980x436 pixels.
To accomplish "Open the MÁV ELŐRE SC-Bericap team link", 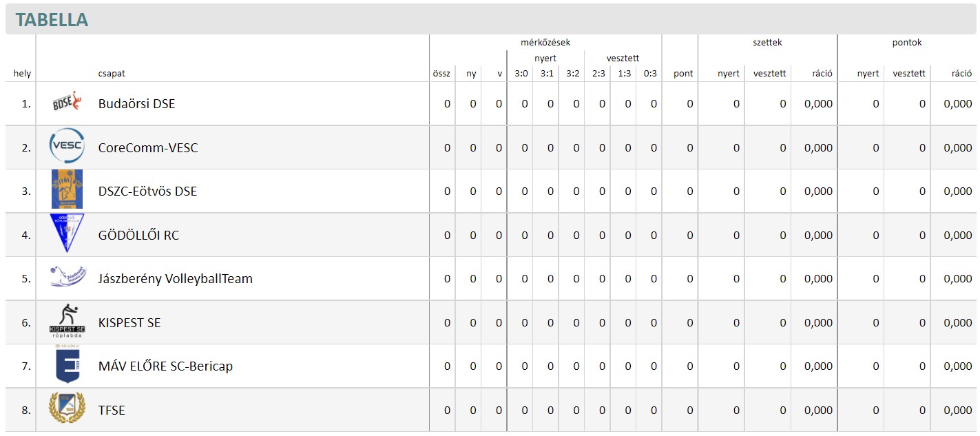I will 165,366.
